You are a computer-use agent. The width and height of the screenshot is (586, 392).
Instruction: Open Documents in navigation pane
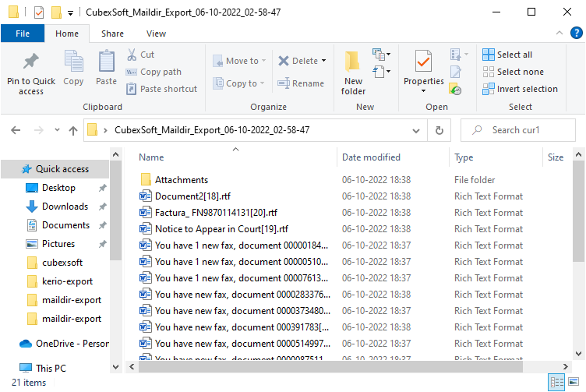click(65, 225)
